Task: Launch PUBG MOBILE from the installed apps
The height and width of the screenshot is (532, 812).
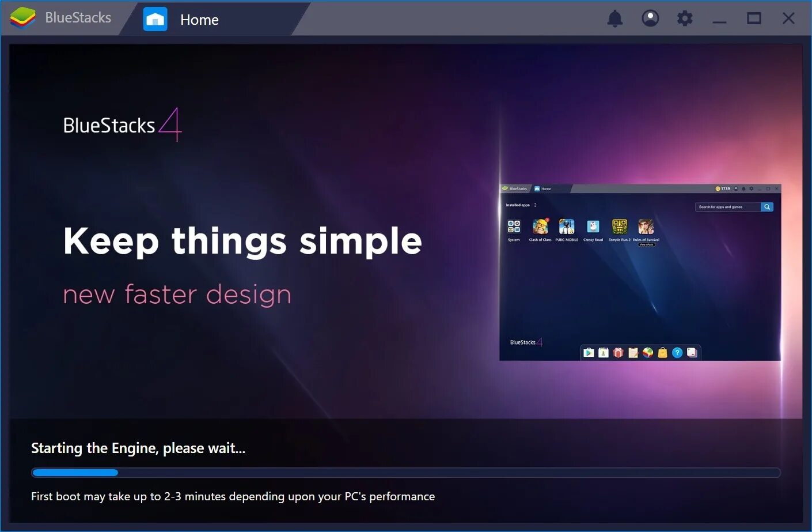Action: pos(567,226)
